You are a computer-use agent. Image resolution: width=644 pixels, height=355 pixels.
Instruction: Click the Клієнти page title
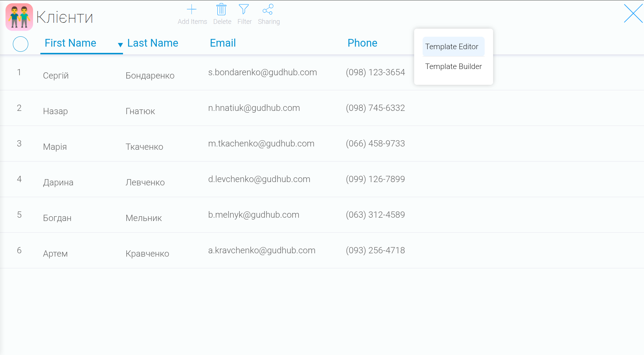pos(65,17)
